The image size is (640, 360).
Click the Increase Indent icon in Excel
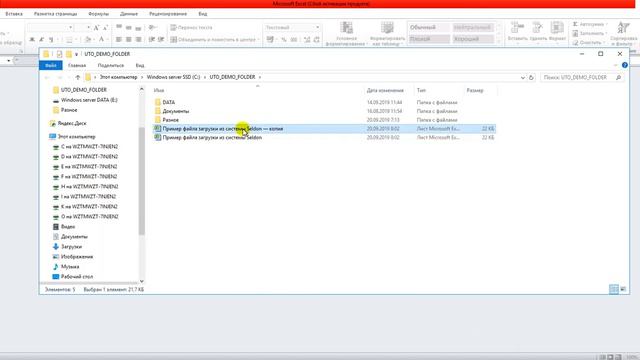click(161, 40)
